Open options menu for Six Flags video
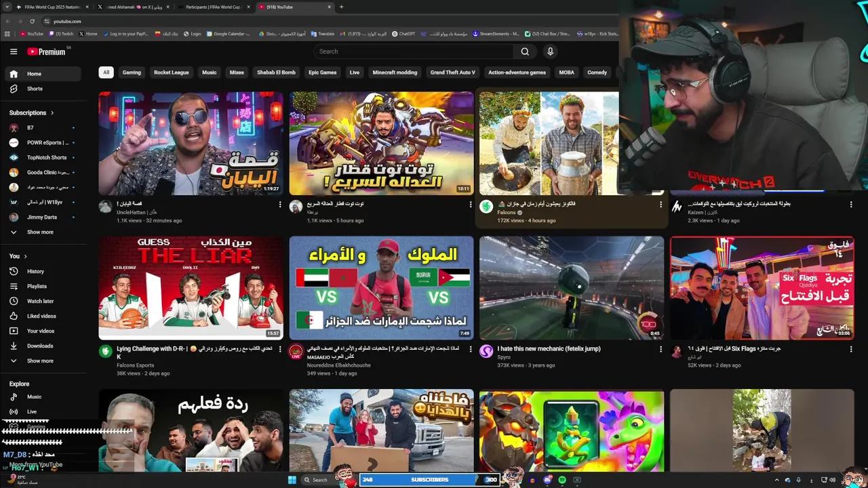Image resolution: width=868 pixels, height=488 pixels. 851,349
